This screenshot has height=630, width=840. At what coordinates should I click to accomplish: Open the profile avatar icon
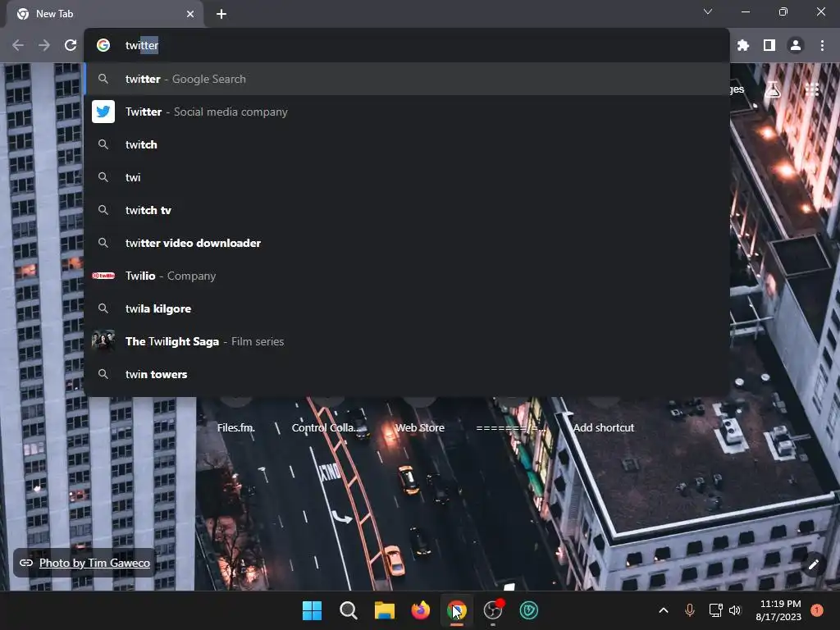[x=796, y=46]
